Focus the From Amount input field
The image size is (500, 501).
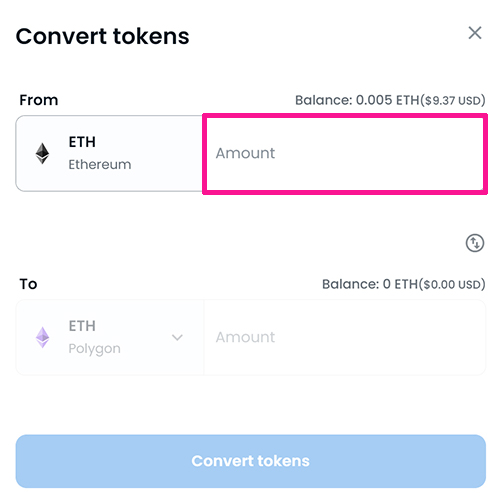tap(345, 154)
